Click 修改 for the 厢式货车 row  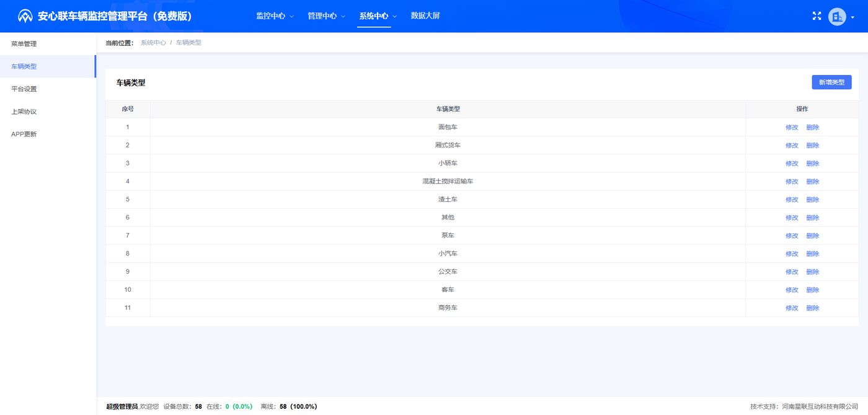pos(792,146)
